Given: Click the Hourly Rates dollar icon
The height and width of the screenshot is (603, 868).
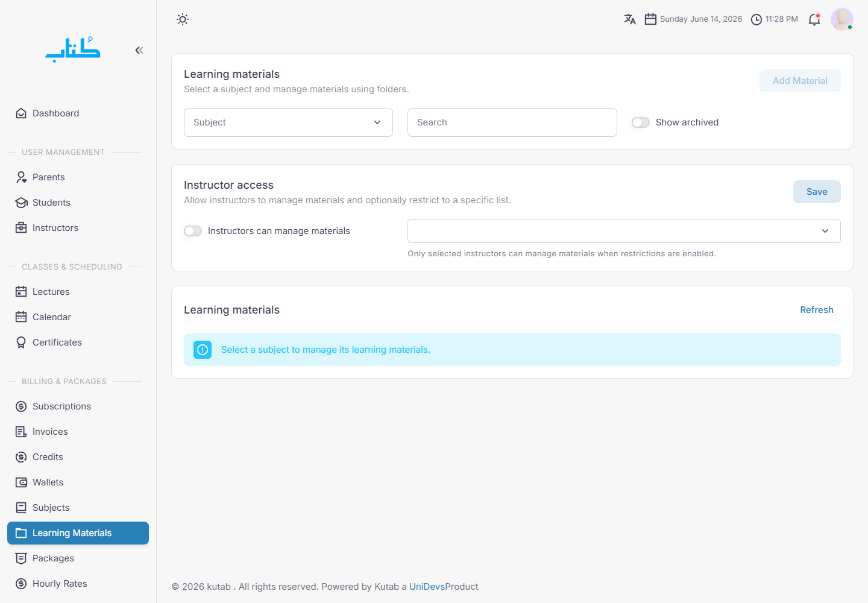Looking at the screenshot, I should (x=21, y=584).
